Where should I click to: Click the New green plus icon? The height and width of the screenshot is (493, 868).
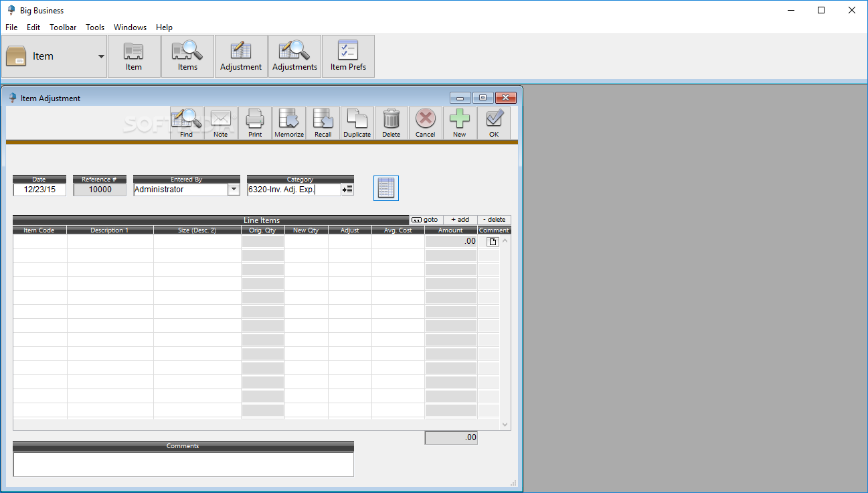(x=460, y=123)
